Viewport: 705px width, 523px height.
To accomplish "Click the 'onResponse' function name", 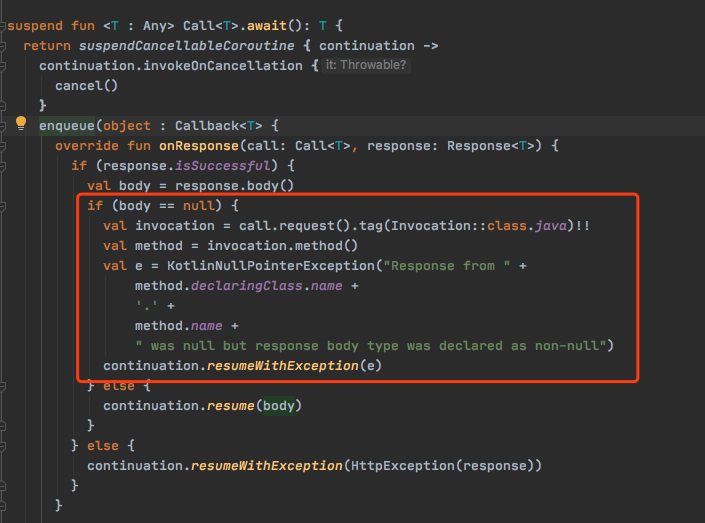I will click(199, 146).
